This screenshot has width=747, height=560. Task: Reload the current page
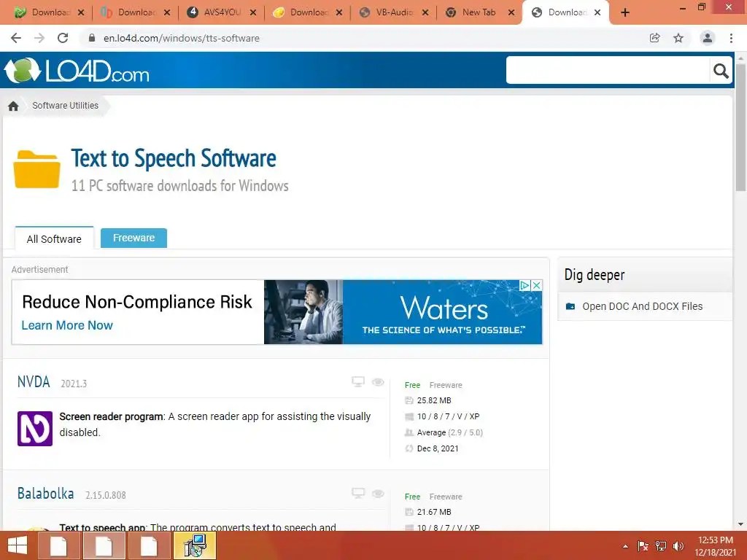[x=63, y=38]
